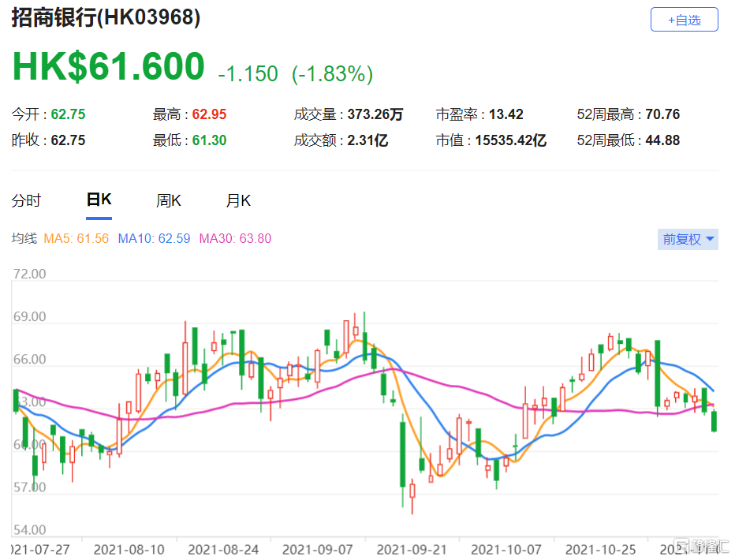
Task: Click the 69.00 y-axis label
Action: click(x=29, y=317)
